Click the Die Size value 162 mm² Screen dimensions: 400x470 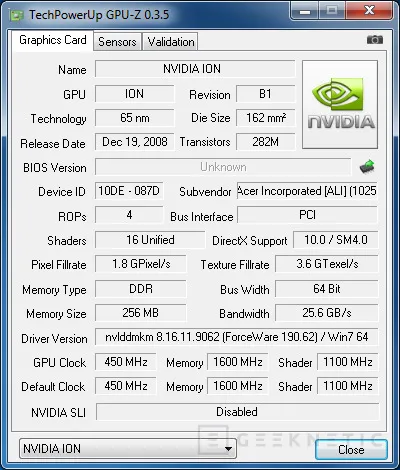(x=266, y=118)
